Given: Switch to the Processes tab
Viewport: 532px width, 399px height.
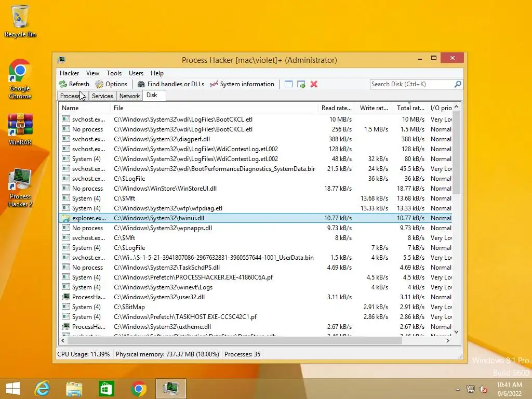Looking at the screenshot, I should click(x=73, y=96).
